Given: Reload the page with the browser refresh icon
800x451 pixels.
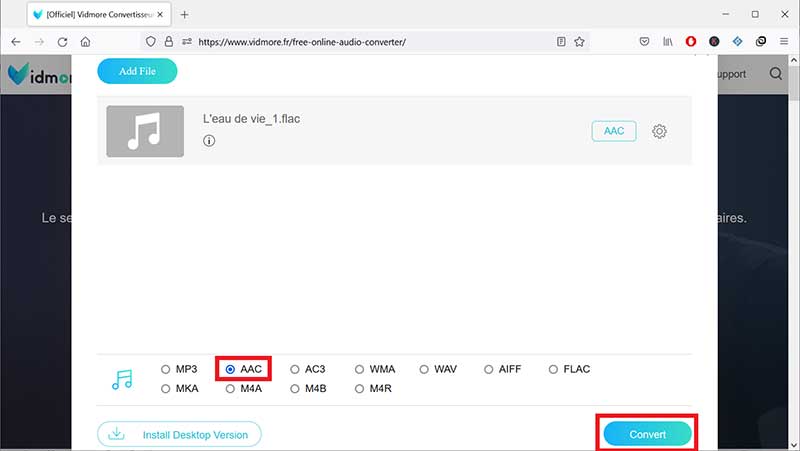Looking at the screenshot, I should tap(62, 42).
